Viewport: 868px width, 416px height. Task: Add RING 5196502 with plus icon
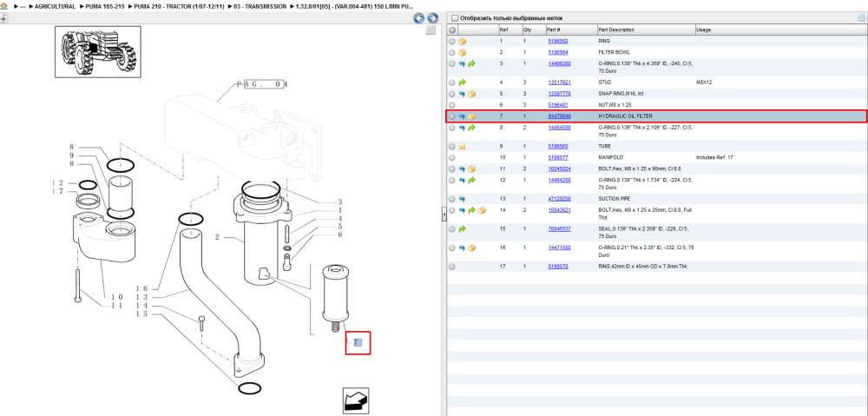(x=452, y=42)
